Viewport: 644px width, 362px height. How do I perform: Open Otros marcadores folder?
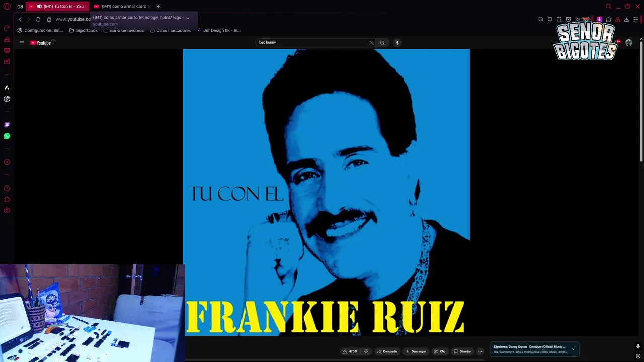[x=170, y=30]
